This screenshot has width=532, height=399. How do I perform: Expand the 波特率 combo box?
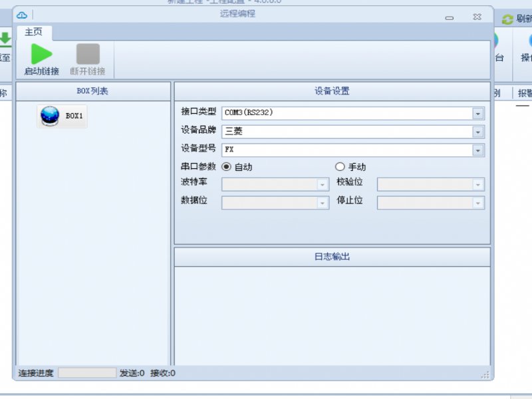(323, 185)
